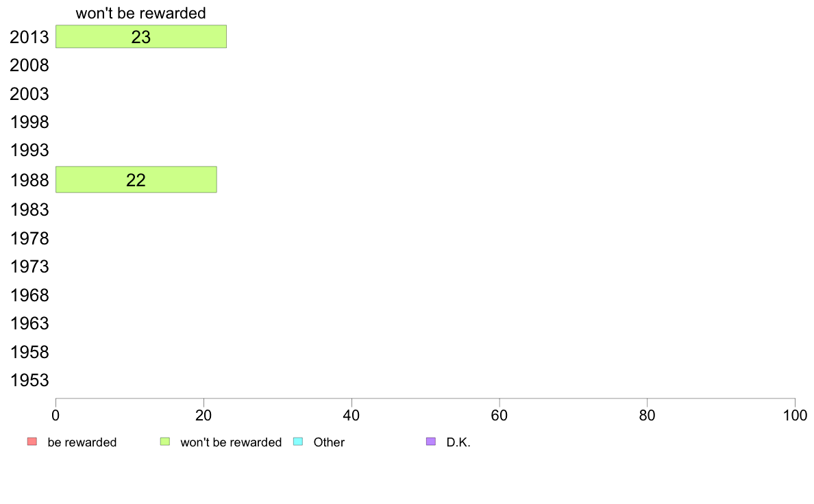Screen dimensions: 814x504
Task: Click the 1953 year label
Action: click(29, 381)
